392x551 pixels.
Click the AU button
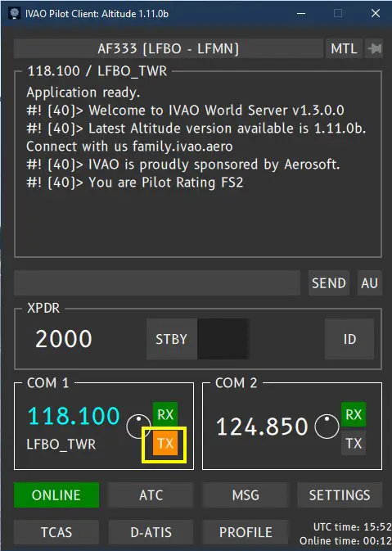370,283
